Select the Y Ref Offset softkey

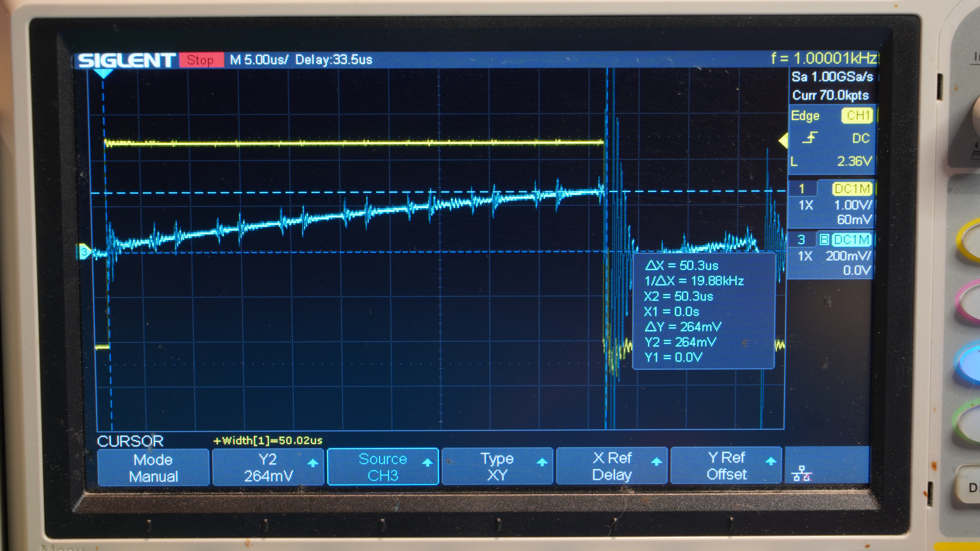[x=726, y=466]
